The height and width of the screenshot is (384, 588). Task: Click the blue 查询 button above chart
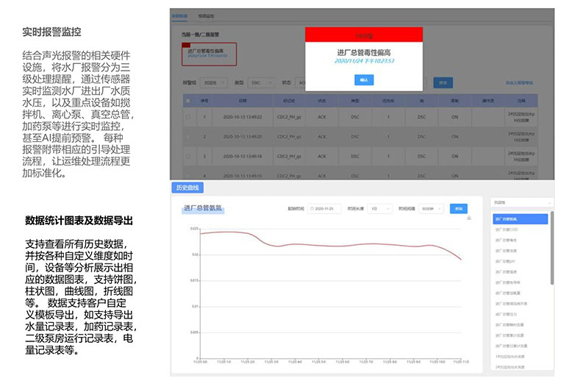459,209
